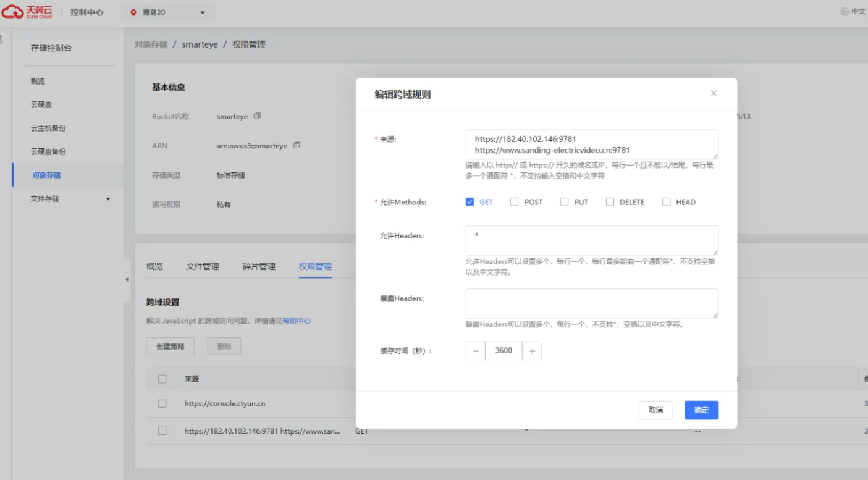868x480 pixels.
Task: Click the globe icon next to 中文
Action: (845, 11)
